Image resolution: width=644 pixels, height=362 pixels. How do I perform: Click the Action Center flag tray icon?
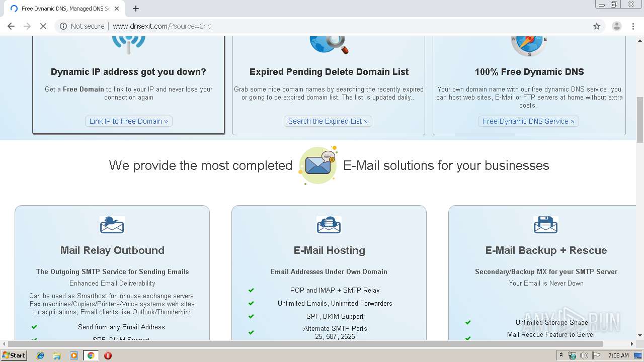(x=596, y=355)
